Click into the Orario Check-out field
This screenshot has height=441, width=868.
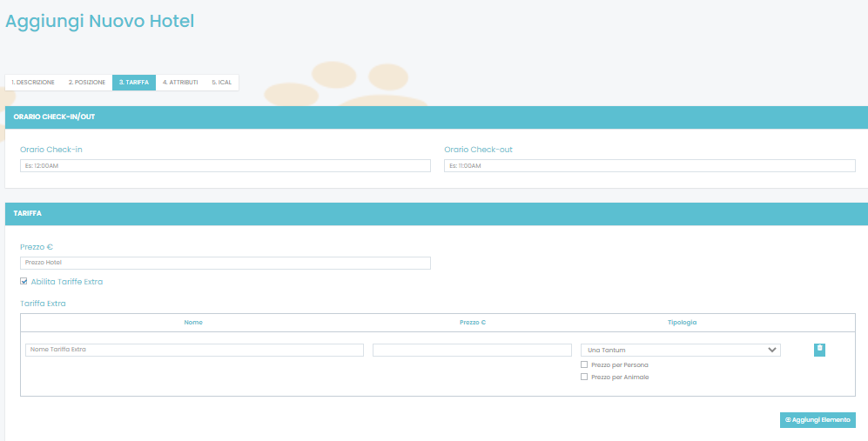point(649,165)
